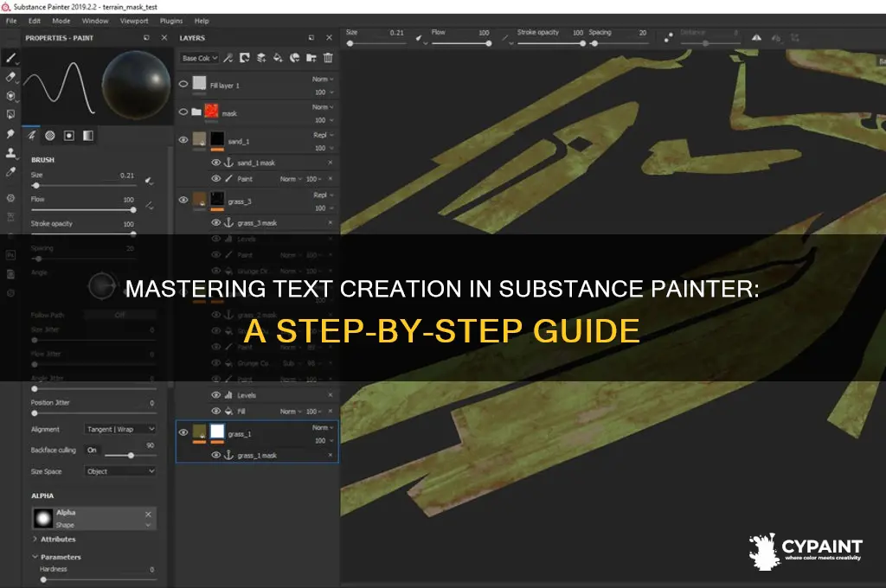The height and width of the screenshot is (588, 886).
Task: Undock the Layers panel
Action: pyautogui.click(x=311, y=38)
